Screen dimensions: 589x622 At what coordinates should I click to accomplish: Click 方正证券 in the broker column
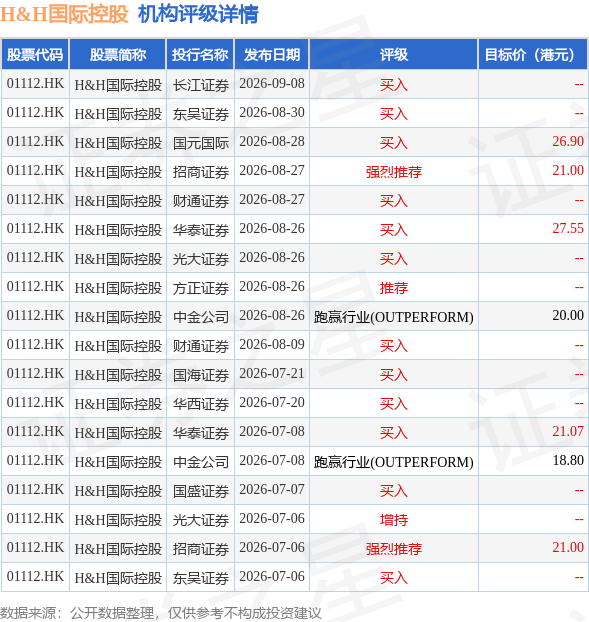click(x=201, y=288)
